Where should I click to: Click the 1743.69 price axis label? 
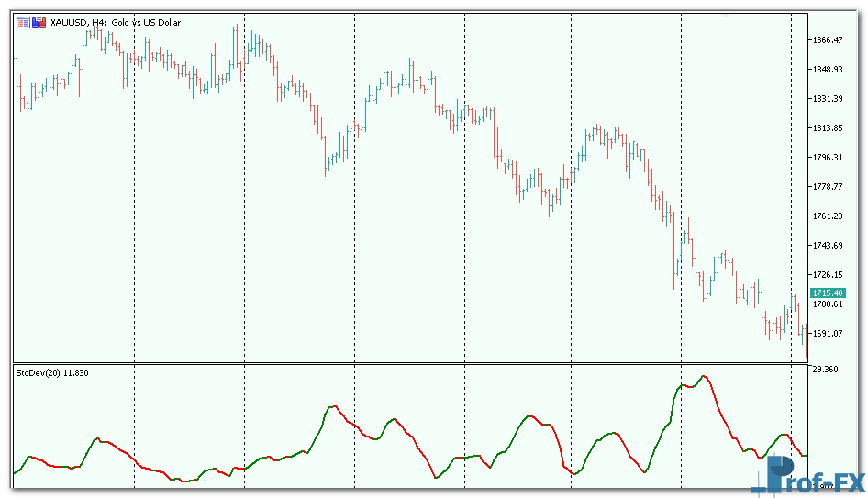click(x=828, y=246)
